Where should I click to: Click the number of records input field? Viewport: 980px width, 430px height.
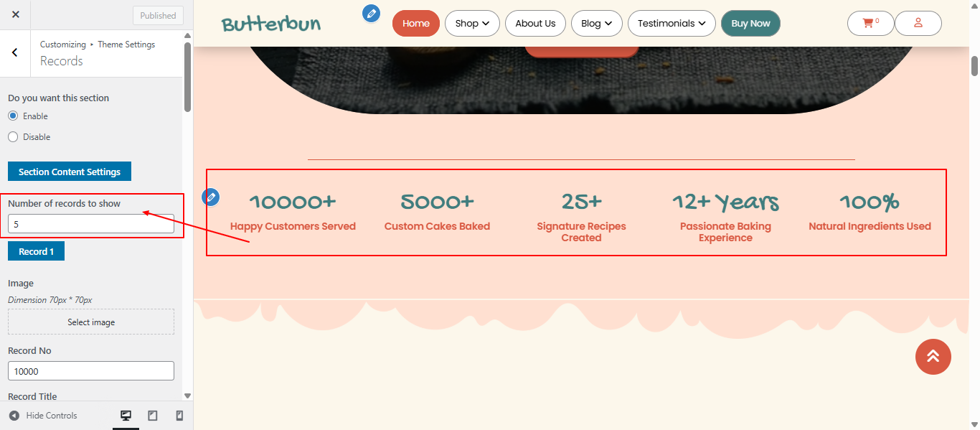(x=90, y=223)
